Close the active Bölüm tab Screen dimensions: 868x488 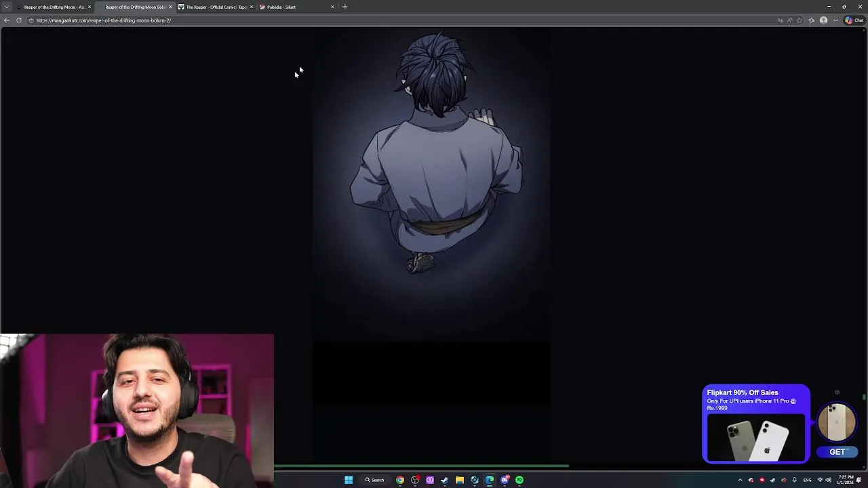pos(170,7)
